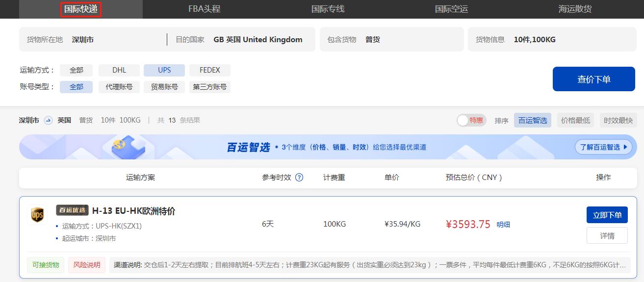Select DHL shipping method filter
644x282 pixels.
[119, 70]
